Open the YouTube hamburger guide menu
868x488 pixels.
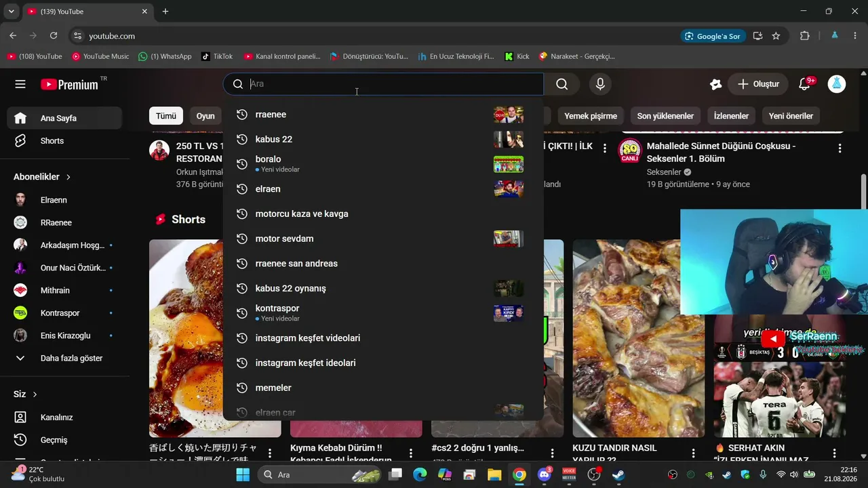[x=20, y=84]
